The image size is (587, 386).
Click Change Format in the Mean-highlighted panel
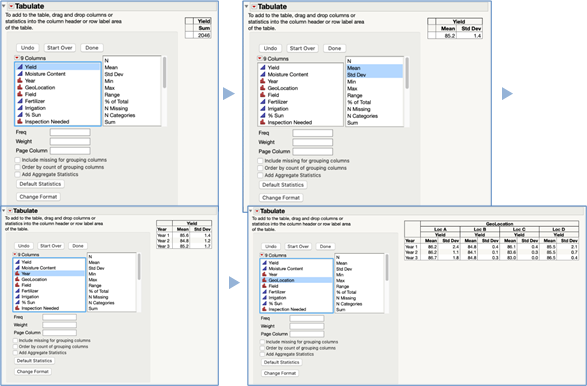coord(281,198)
